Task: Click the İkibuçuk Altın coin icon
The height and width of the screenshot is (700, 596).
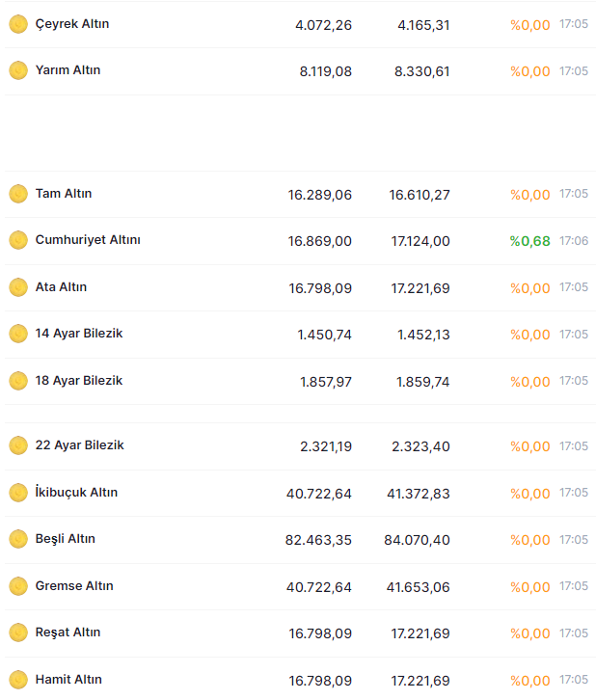Action: pyautogui.click(x=18, y=493)
